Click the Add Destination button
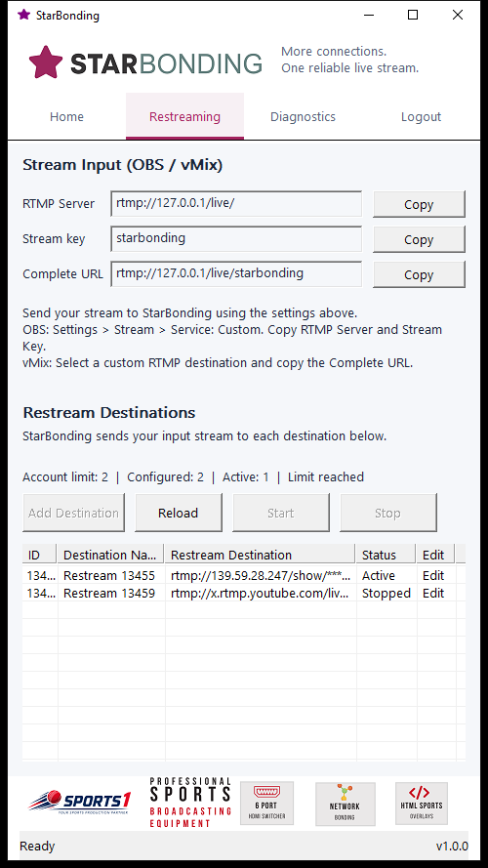 (x=73, y=514)
